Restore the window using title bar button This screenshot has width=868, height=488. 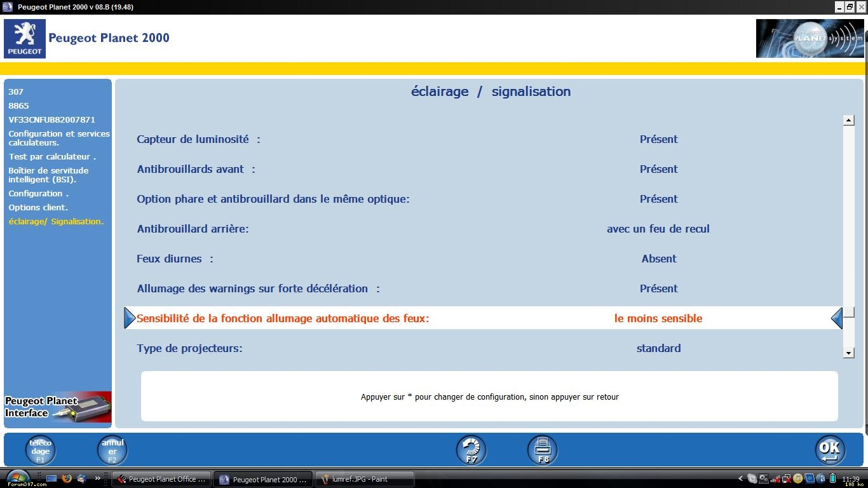pyautogui.click(x=850, y=6)
